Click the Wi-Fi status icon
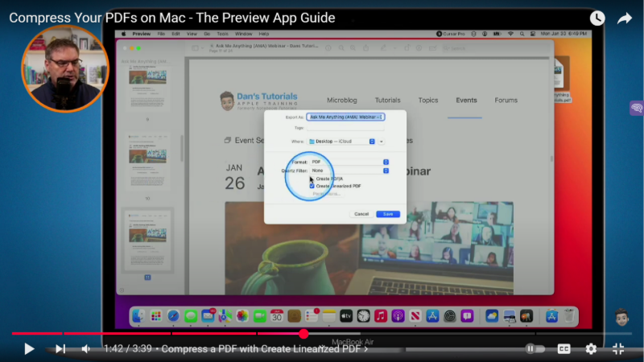This screenshot has width=644, height=362. tap(510, 34)
